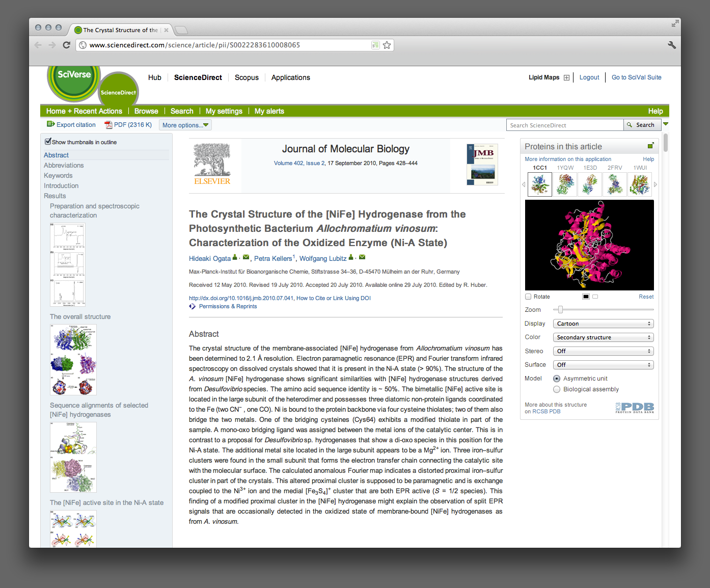Open the Volume 402, Issue 2 link
Image resolution: width=710 pixels, height=588 pixels.
point(299,163)
